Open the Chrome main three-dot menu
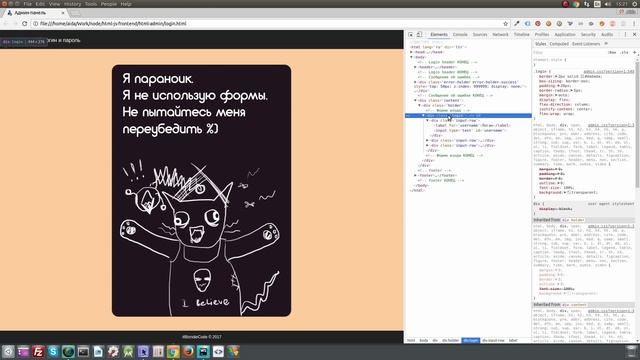Image resolution: width=640 pixels, height=360 pixels. coord(634,24)
